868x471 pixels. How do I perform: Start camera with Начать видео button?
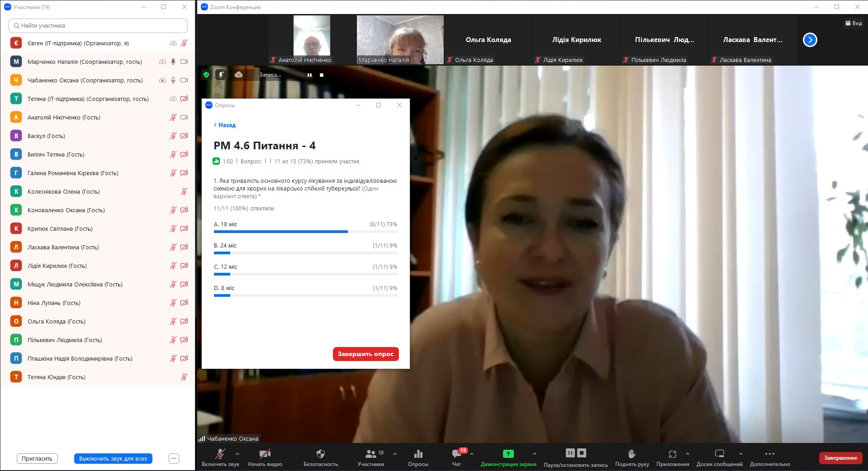click(265, 454)
